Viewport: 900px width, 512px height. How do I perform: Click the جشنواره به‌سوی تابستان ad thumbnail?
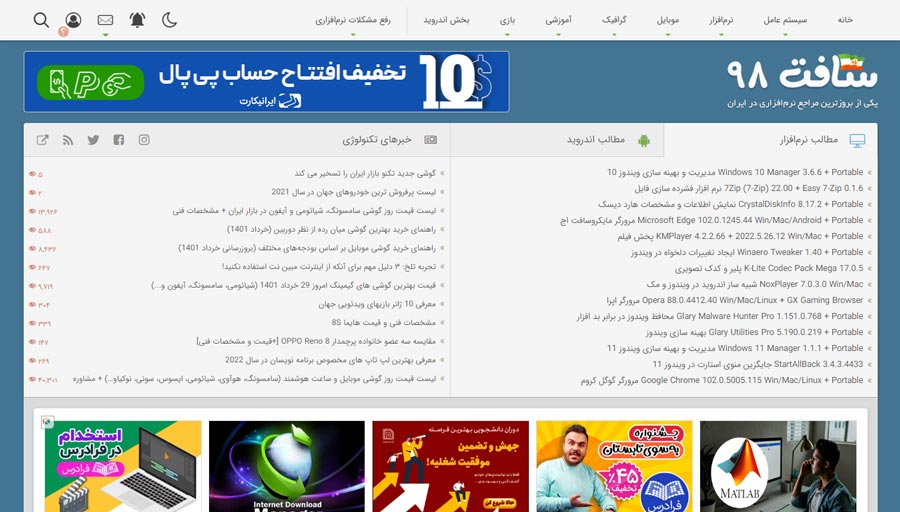tap(614, 466)
